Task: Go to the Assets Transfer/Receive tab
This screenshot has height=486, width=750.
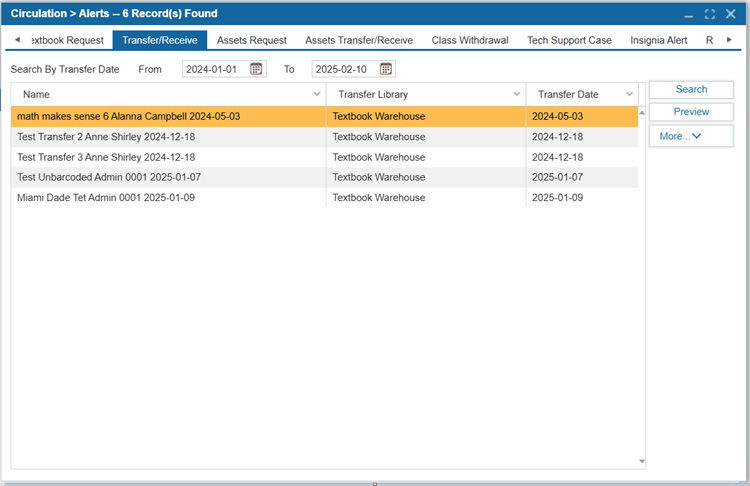Action: tap(359, 41)
